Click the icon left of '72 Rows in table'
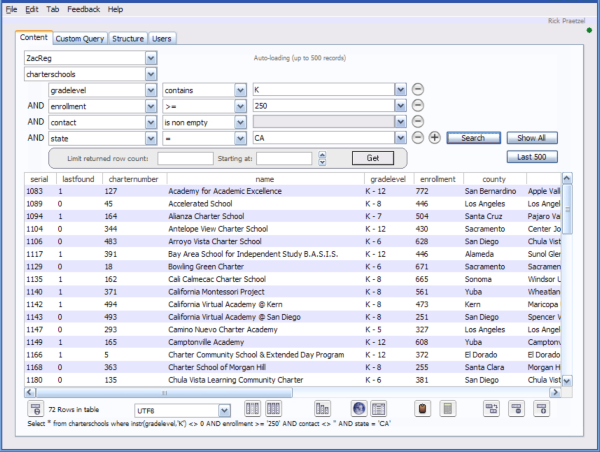The height and width of the screenshot is (452, 600). click(x=35, y=409)
